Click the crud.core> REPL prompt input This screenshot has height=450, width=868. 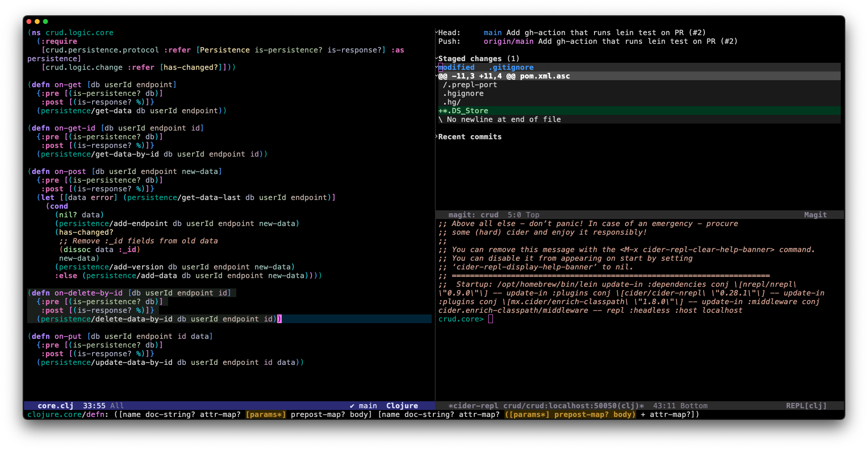[490, 319]
